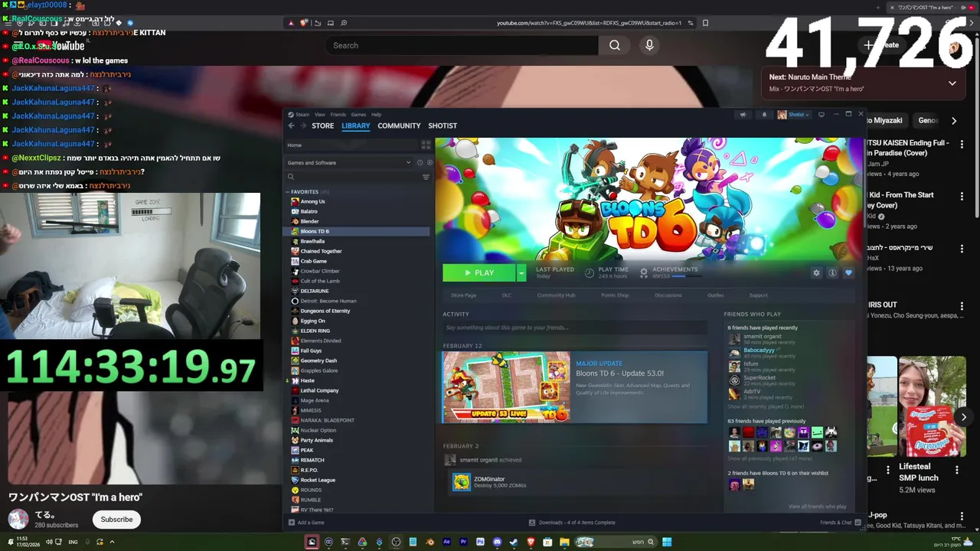Select Among Us in the library
The height and width of the screenshot is (551, 980).
click(x=312, y=201)
